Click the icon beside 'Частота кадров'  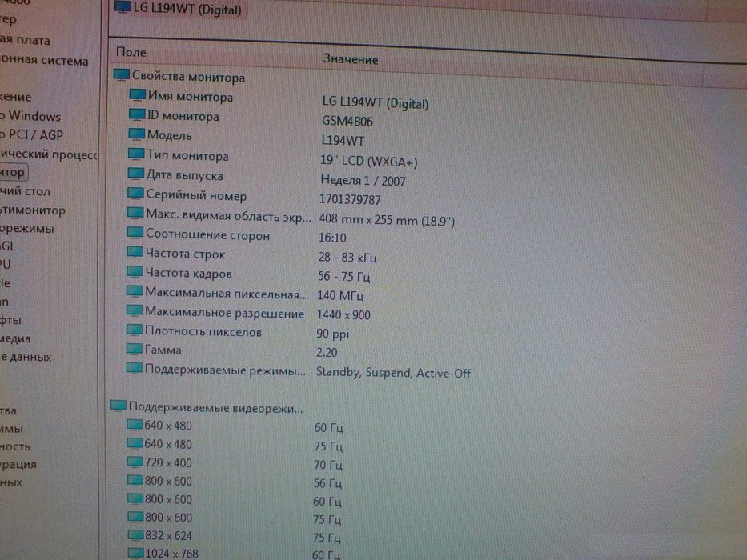point(135,272)
